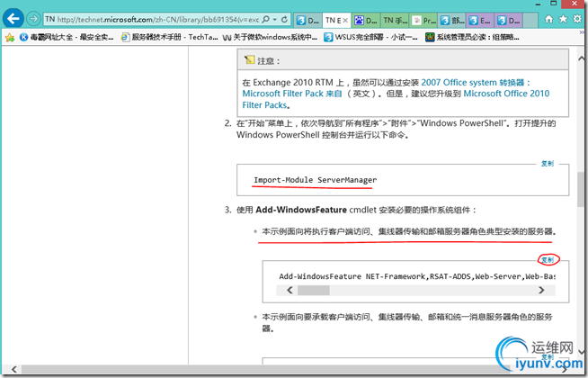The height and width of the screenshot is (378, 588).
Task: Maximize the browser window
Action: click(x=554, y=4)
